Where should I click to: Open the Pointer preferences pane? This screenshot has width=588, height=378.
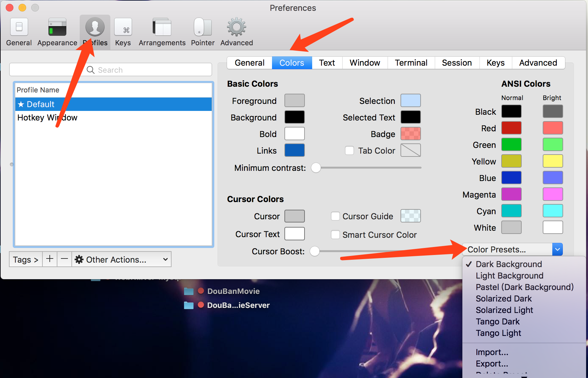click(x=202, y=32)
